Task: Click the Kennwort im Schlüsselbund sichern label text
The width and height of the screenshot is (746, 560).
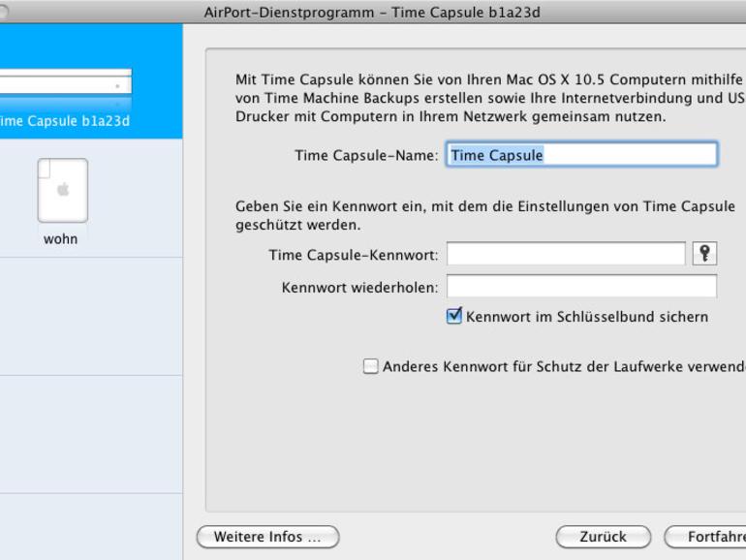Action: [587, 317]
